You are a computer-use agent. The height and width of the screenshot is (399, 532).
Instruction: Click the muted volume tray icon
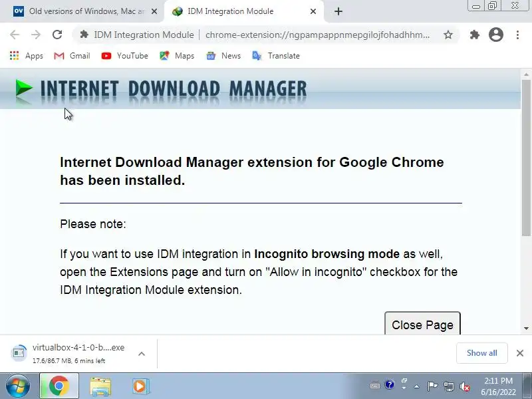[464, 387]
